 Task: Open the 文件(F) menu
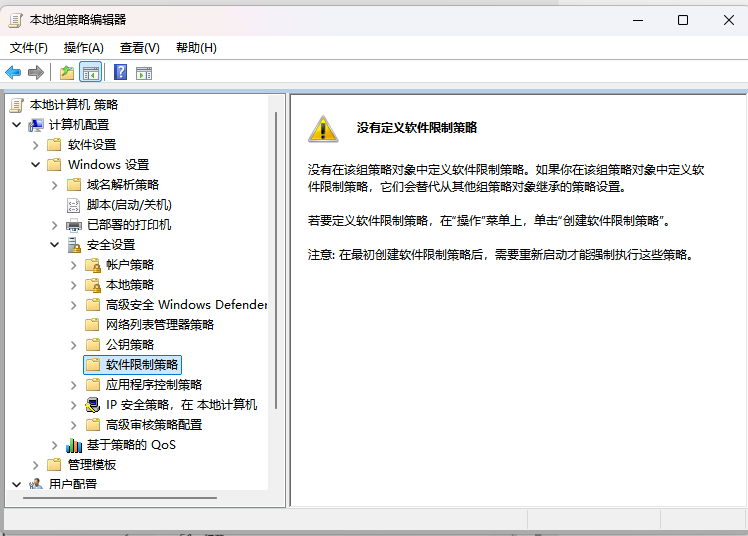[29, 48]
